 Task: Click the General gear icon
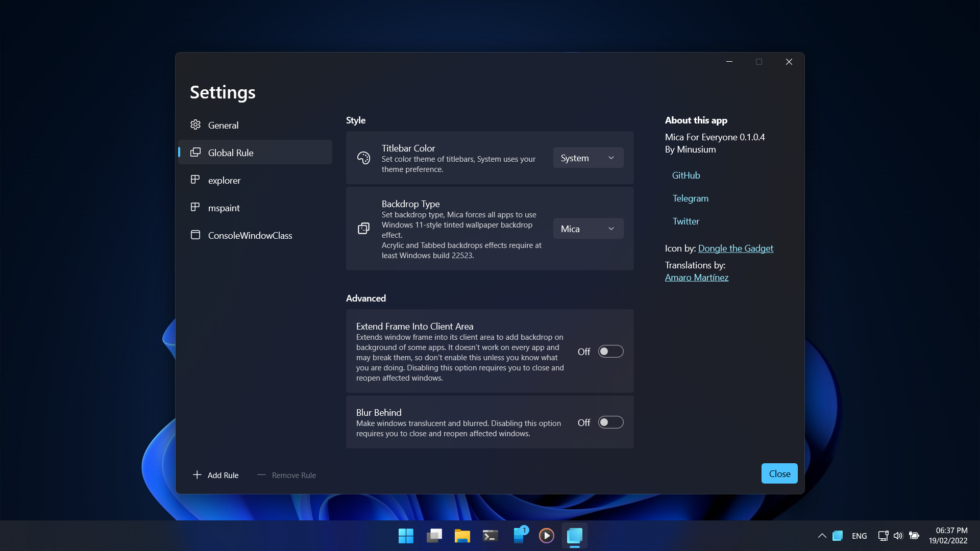[x=195, y=125]
